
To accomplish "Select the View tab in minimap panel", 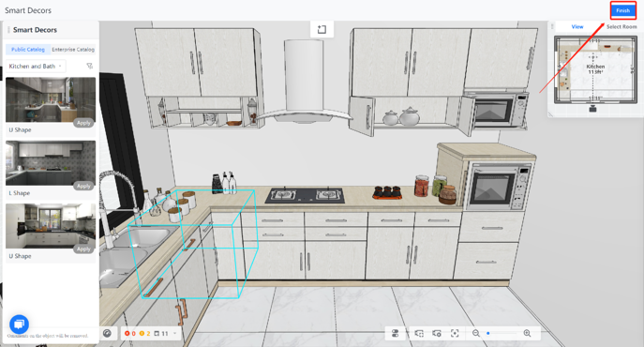I will pyautogui.click(x=577, y=26).
